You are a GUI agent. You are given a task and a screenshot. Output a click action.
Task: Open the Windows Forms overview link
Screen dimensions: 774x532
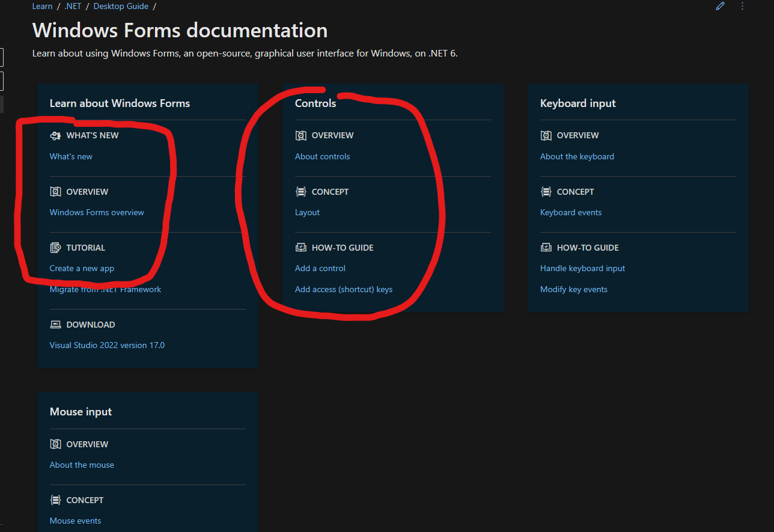pyautogui.click(x=97, y=213)
